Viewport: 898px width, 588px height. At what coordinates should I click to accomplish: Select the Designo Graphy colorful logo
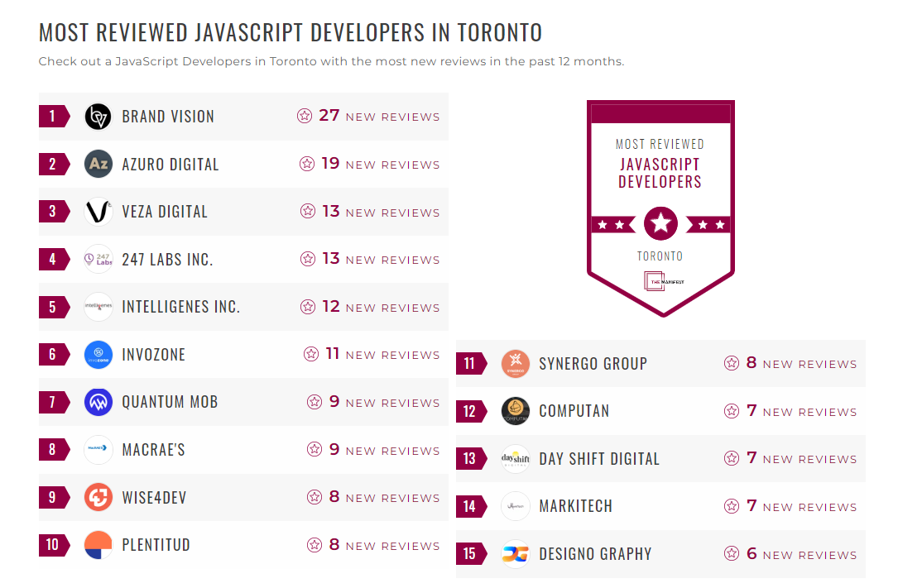pos(516,553)
